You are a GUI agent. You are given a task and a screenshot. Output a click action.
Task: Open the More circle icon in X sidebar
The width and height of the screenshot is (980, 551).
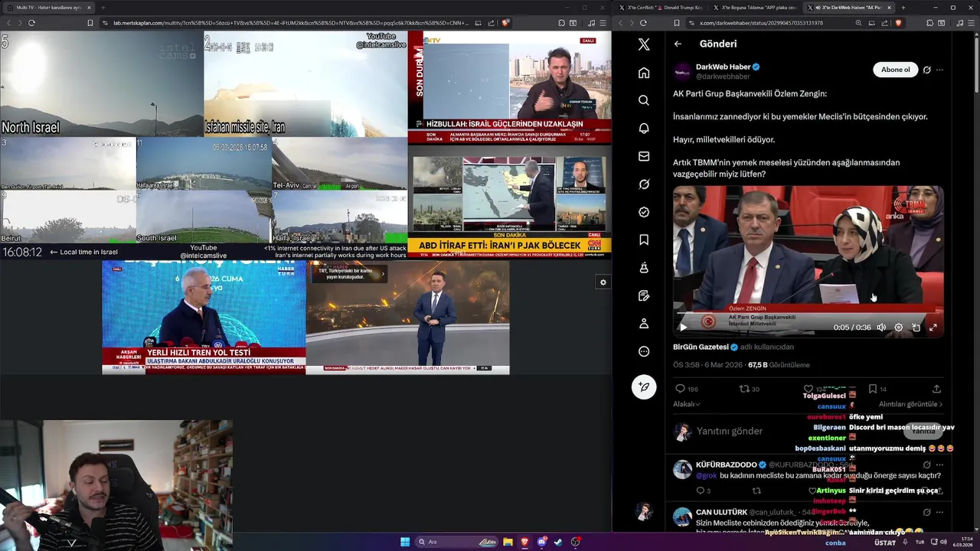644,352
